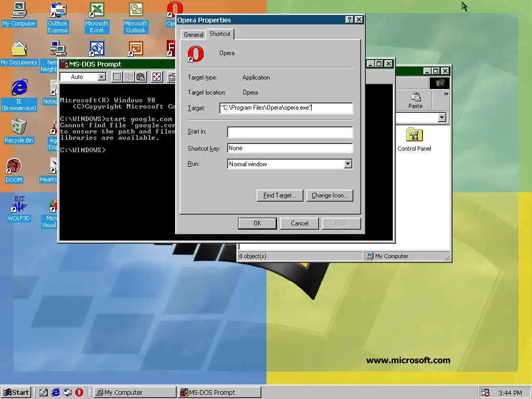Click the MS-DOS Prompt title bar

117,64
